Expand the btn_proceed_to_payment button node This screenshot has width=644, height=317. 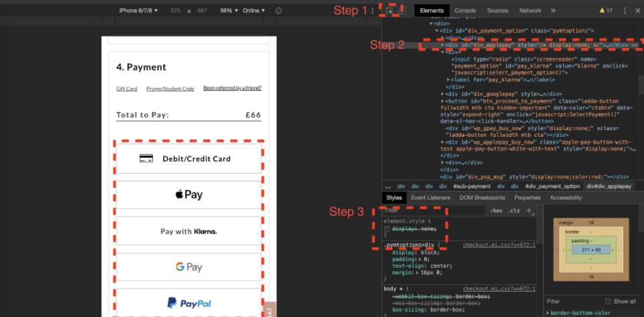pos(442,101)
